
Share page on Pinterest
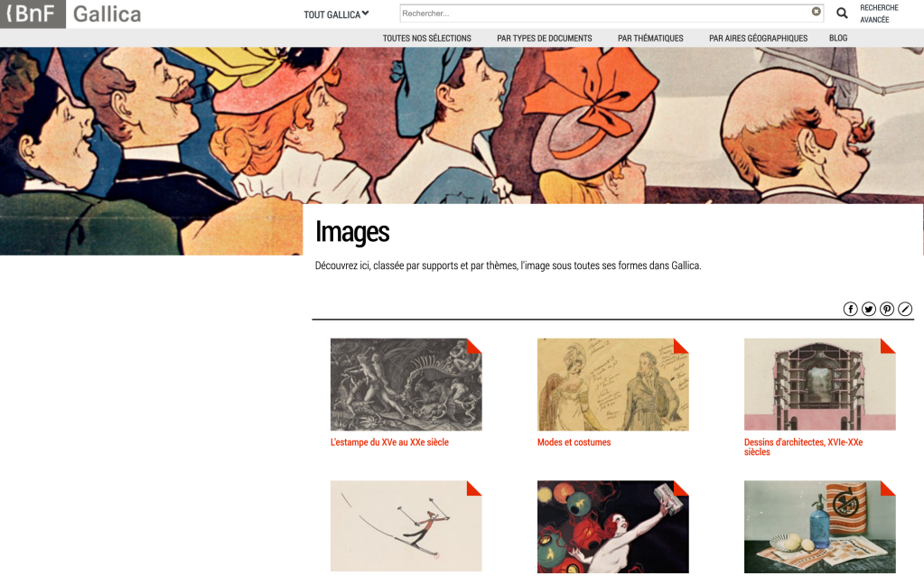(887, 309)
